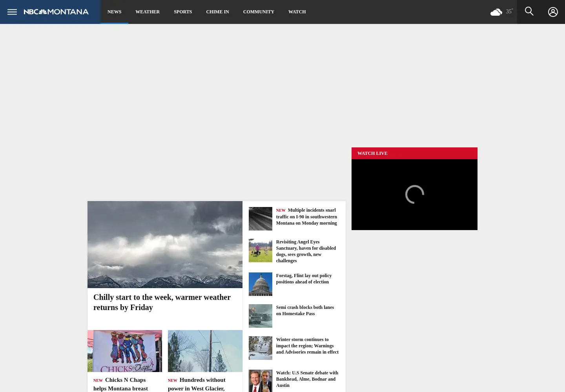Open the Angel Eyes Sanctuary article
The image size is (565, 392).
click(306, 251)
